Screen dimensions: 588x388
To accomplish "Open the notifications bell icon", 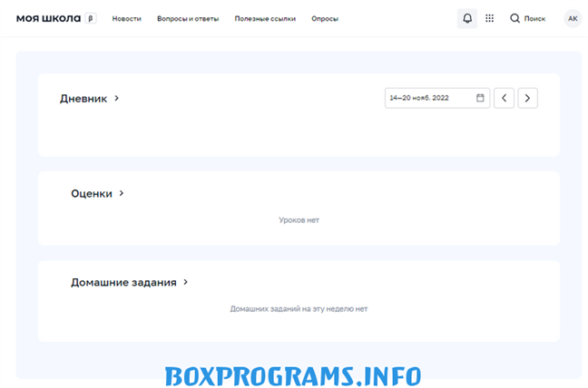I will 467,18.
